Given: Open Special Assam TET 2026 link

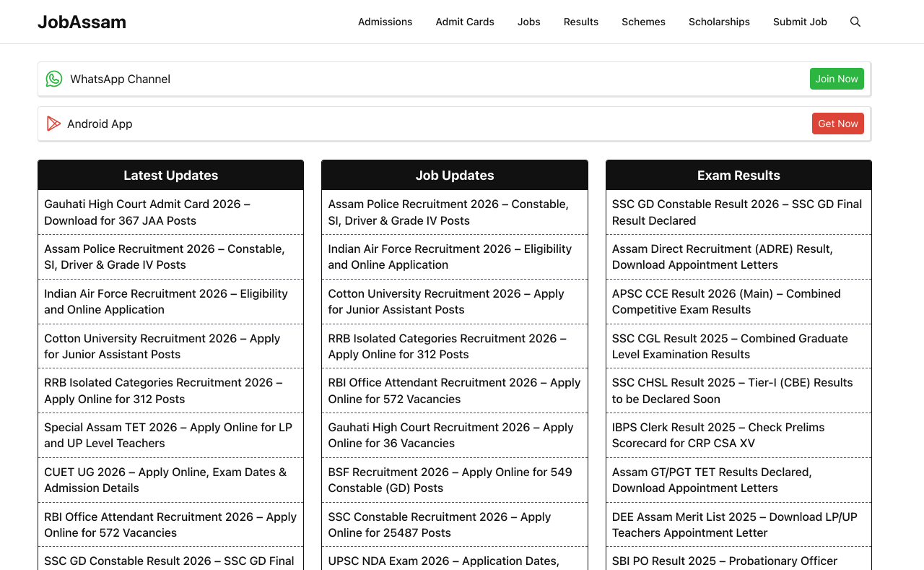Looking at the screenshot, I should click(167, 435).
